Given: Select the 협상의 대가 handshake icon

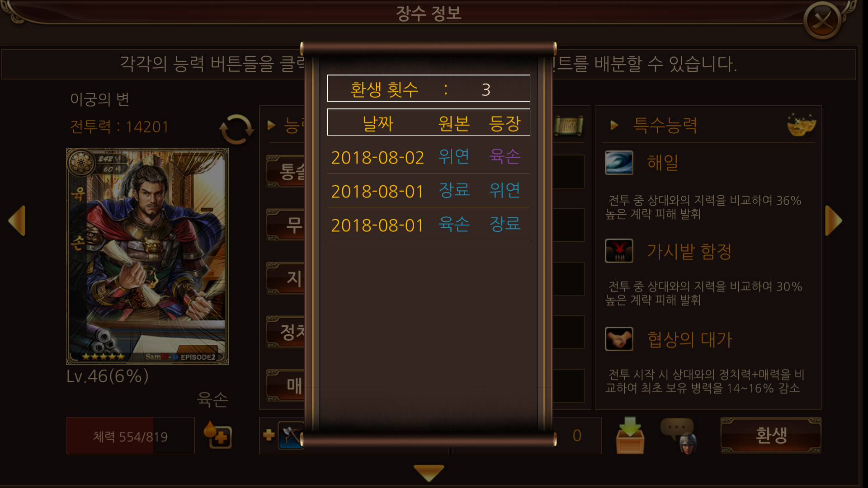Looking at the screenshot, I should 619,339.
